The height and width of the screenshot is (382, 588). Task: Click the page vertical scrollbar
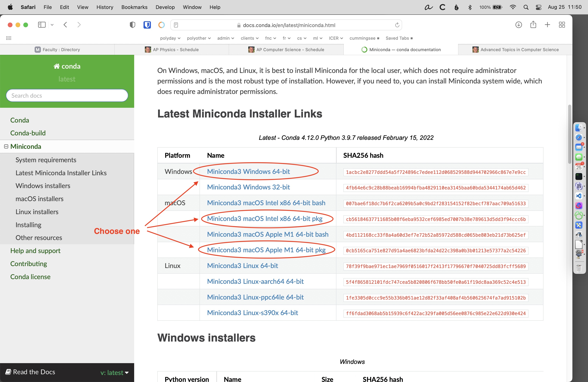click(570, 134)
